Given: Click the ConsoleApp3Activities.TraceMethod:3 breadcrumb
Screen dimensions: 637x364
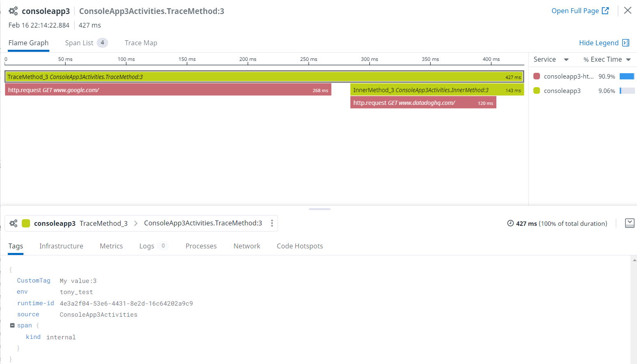Looking at the screenshot, I should (x=203, y=223).
